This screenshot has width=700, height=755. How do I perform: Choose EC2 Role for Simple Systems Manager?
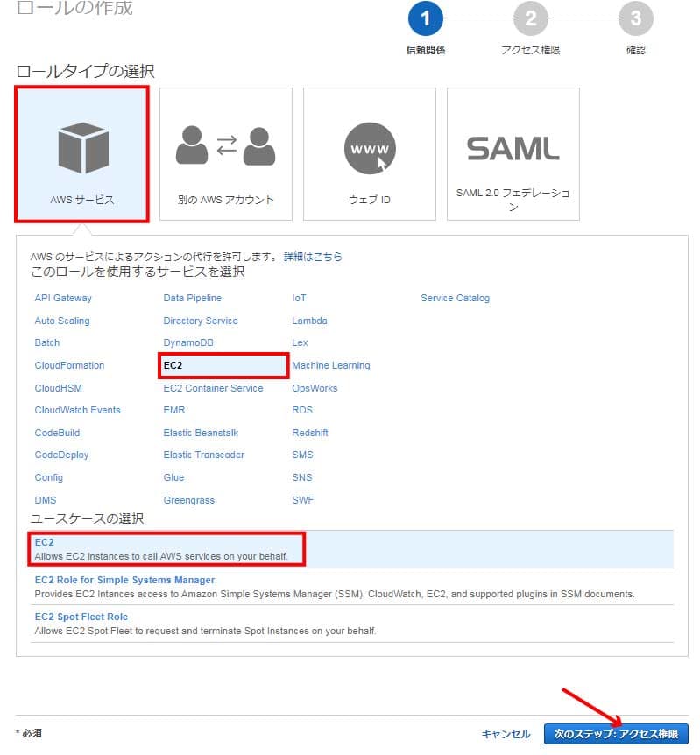click(x=124, y=580)
